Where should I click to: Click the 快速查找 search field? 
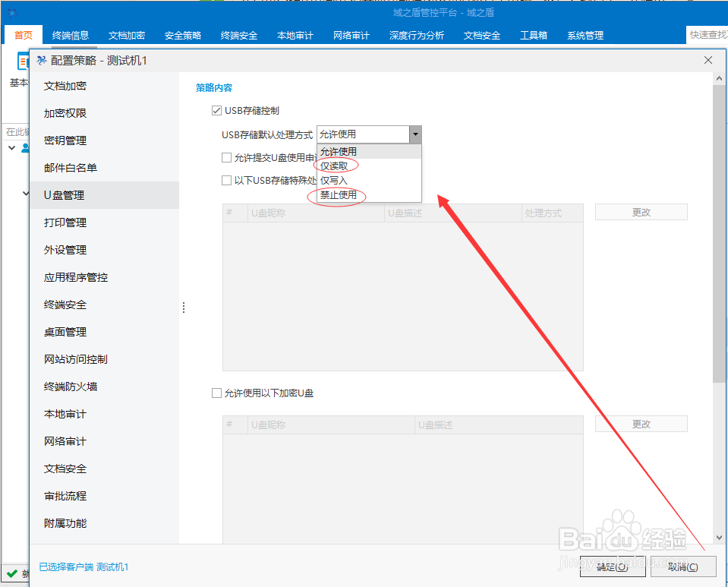coord(707,35)
